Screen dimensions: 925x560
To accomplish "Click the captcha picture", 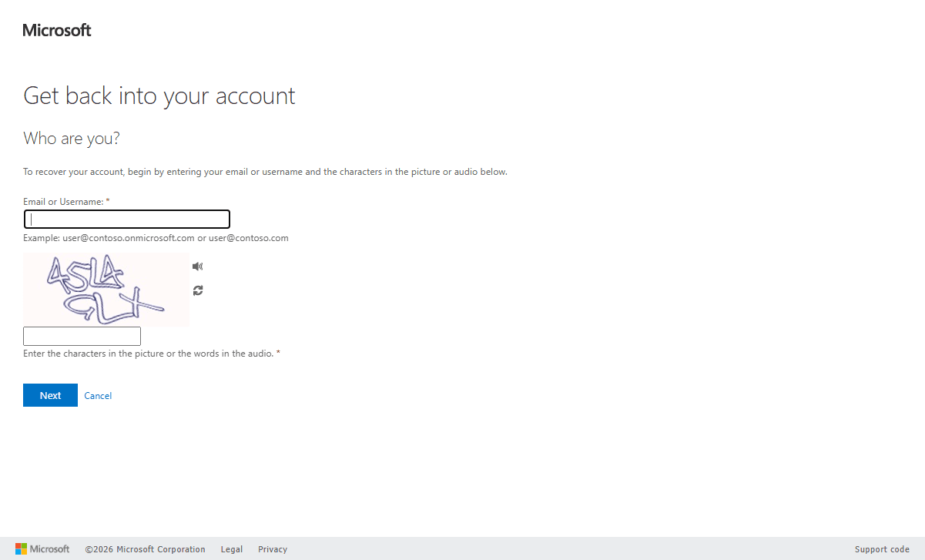I will [x=106, y=289].
